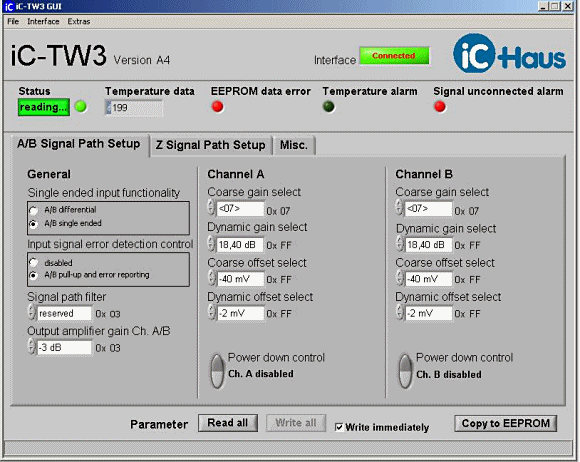Click the Channel A 18,40 dB gain field

pos(240,245)
